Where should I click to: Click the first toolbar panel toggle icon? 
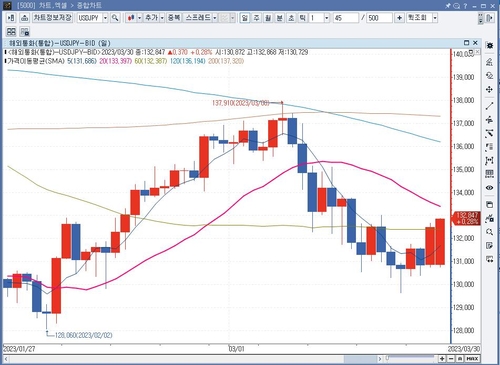click(x=11, y=18)
